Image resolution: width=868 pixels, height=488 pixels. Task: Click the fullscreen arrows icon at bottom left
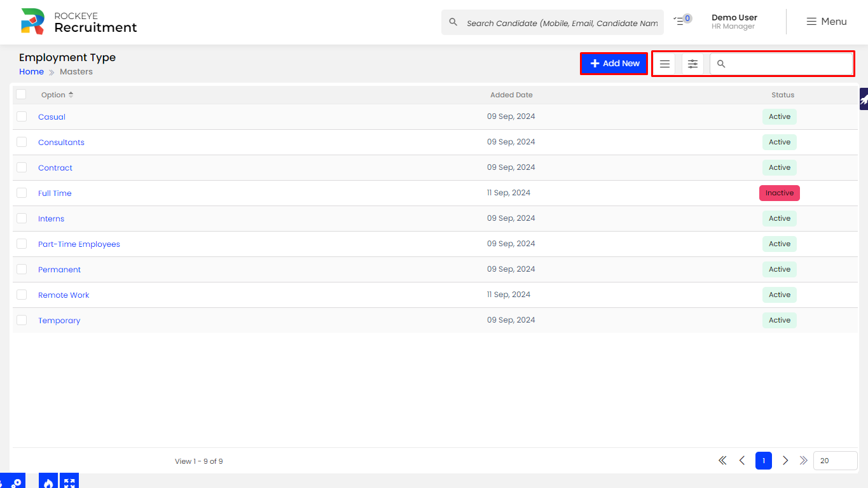point(69,482)
